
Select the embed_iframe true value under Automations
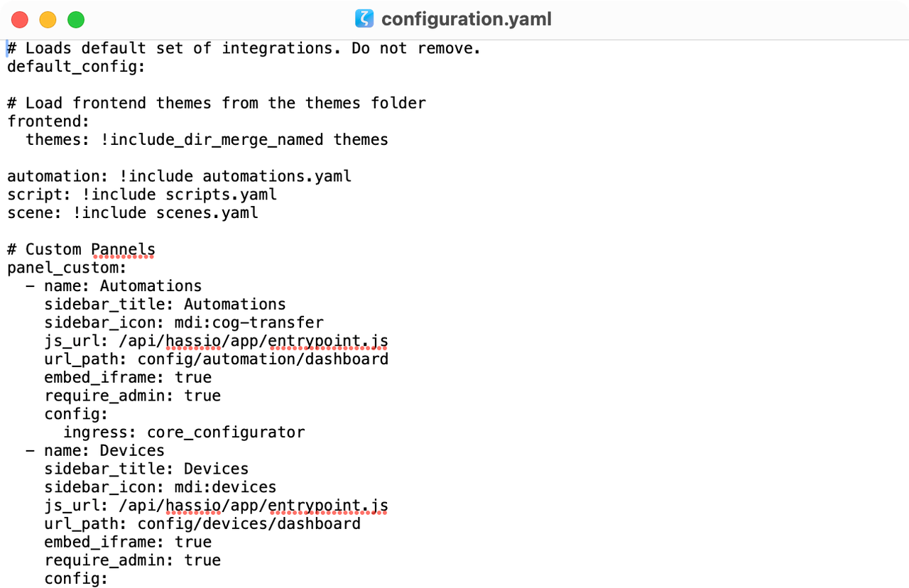pos(193,377)
